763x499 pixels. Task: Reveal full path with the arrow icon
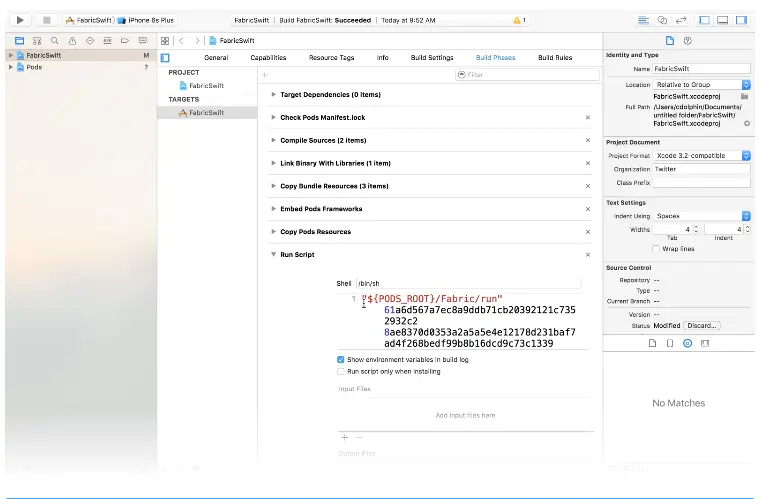[x=747, y=124]
